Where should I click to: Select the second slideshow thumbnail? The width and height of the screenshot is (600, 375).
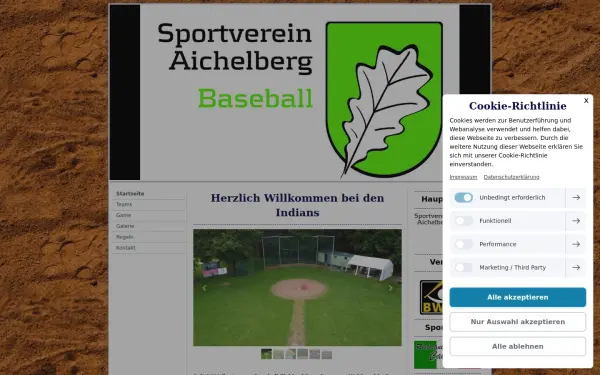point(279,354)
